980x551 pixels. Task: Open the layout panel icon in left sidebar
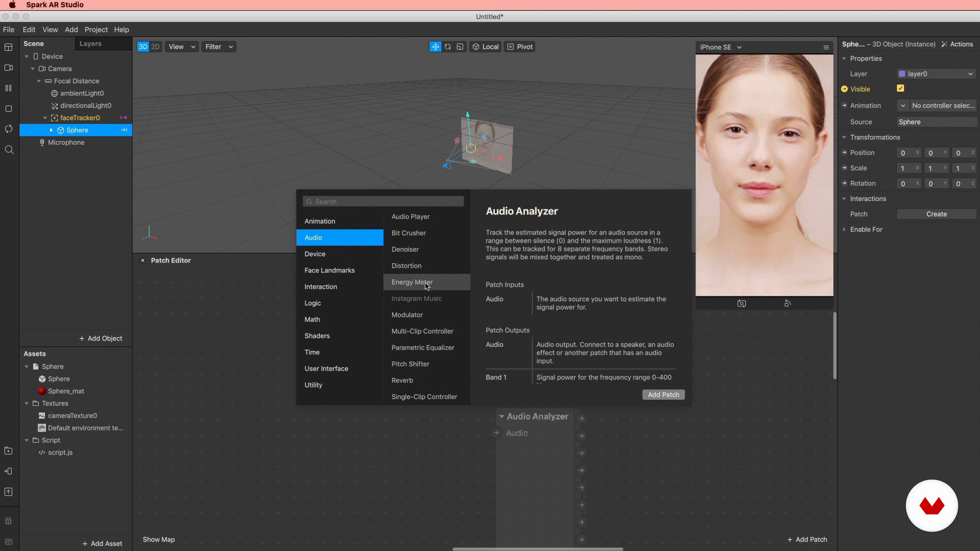tap(8, 47)
